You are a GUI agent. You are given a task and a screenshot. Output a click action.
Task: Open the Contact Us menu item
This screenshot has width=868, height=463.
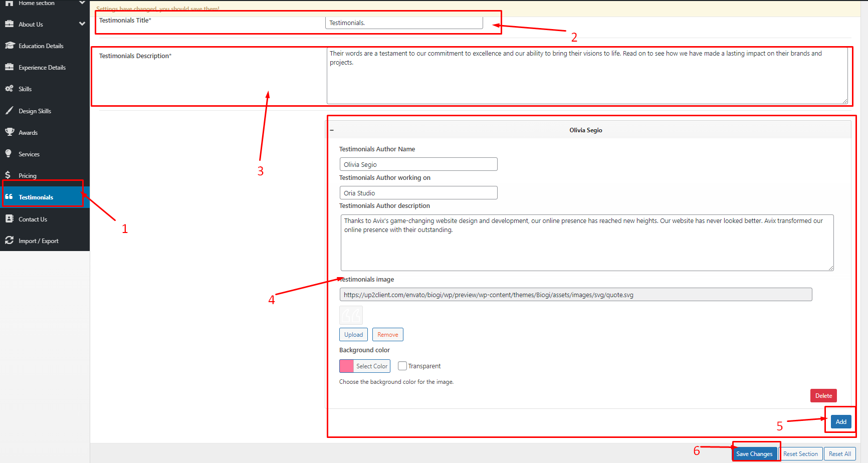pyautogui.click(x=33, y=219)
